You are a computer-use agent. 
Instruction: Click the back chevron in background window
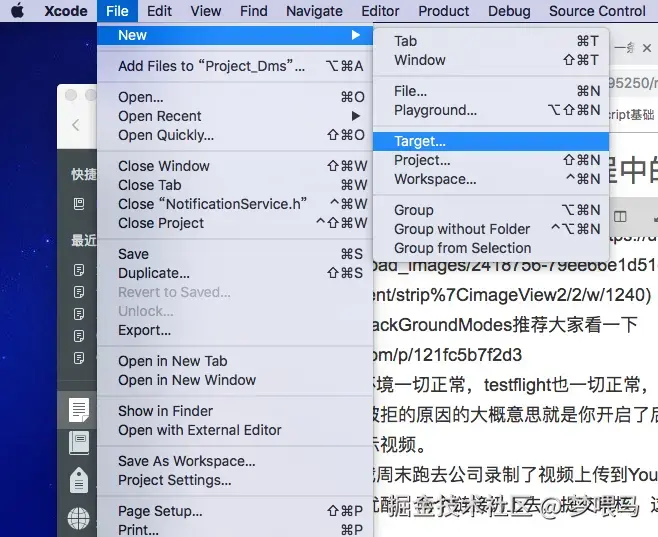point(76,125)
